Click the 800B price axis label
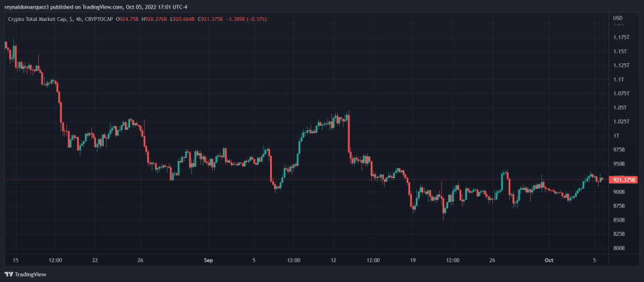Image resolution: width=644 pixels, height=282 pixels. click(620, 248)
